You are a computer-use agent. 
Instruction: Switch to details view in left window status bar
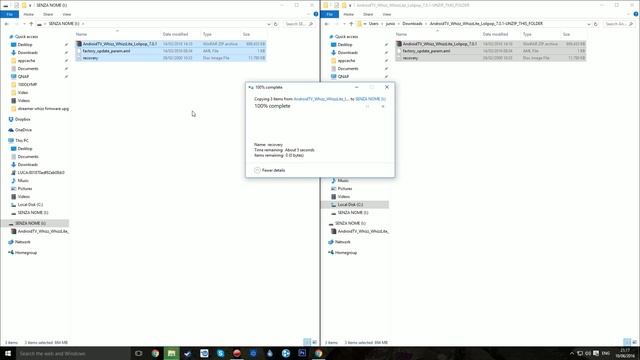point(307,342)
